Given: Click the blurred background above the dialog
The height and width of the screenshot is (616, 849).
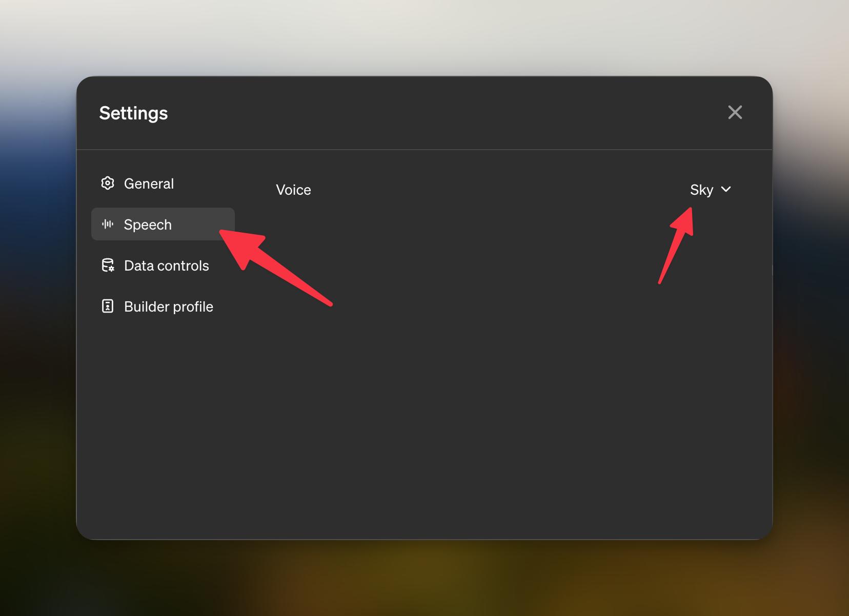Looking at the screenshot, I should pyautogui.click(x=424, y=36).
